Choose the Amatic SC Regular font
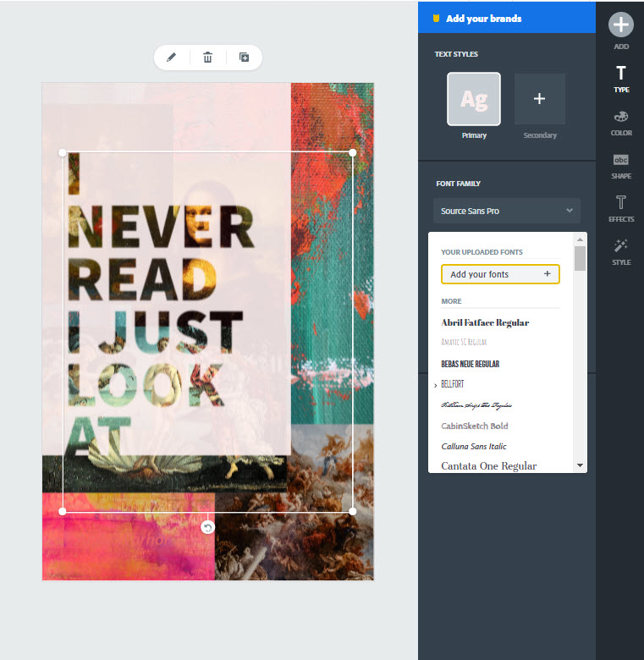 (464, 342)
